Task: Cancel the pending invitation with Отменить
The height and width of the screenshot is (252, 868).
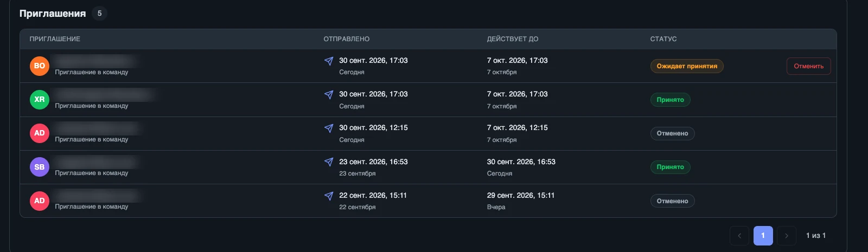Action: [x=808, y=66]
